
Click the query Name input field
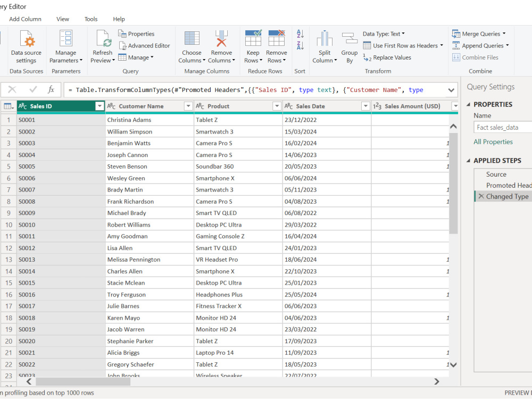click(503, 128)
